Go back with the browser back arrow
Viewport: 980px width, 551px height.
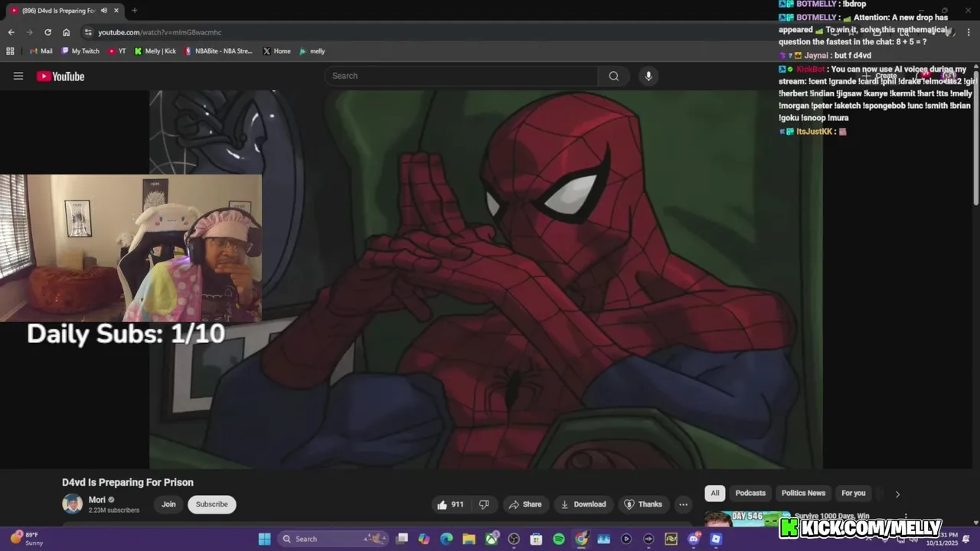tap(11, 32)
